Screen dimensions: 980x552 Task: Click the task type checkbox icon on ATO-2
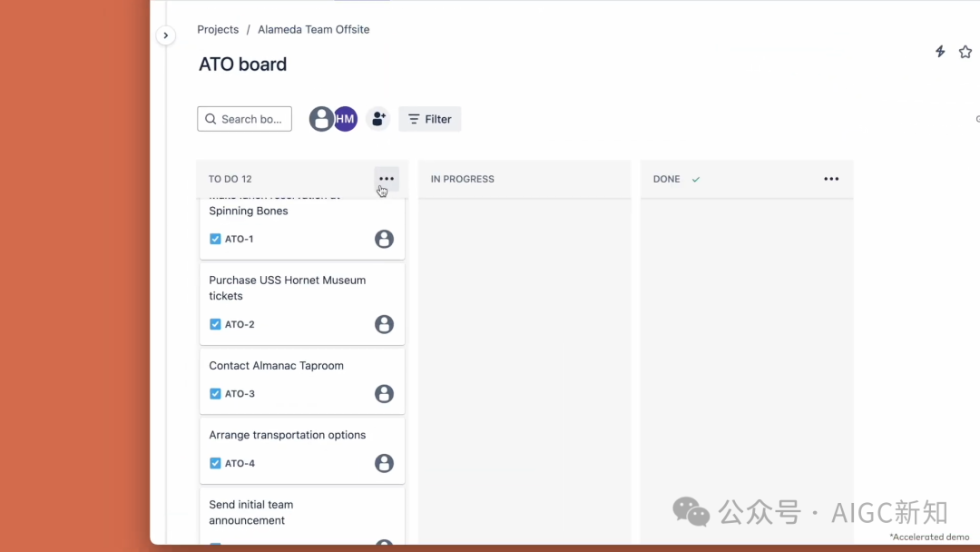click(x=215, y=324)
